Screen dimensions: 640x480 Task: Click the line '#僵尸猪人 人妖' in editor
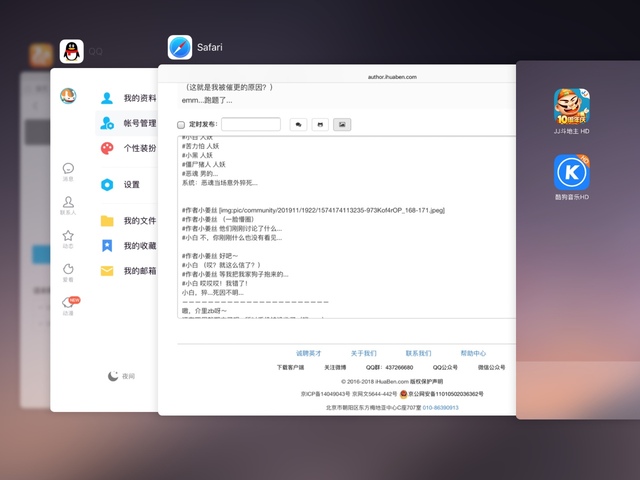pyautogui.click(x=204, y=164)
